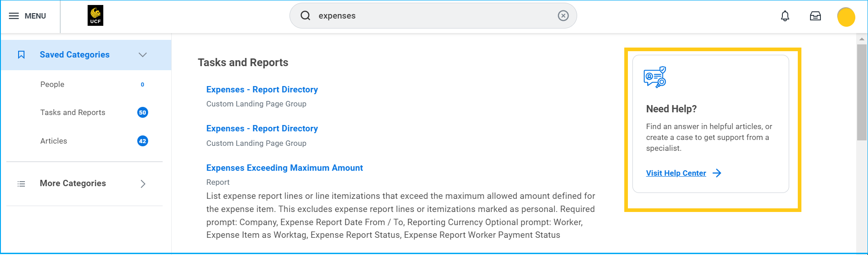Open the notifications bell
Image resolution: width=868 pixels, height=255 pixels.
(x=785, y=16)
